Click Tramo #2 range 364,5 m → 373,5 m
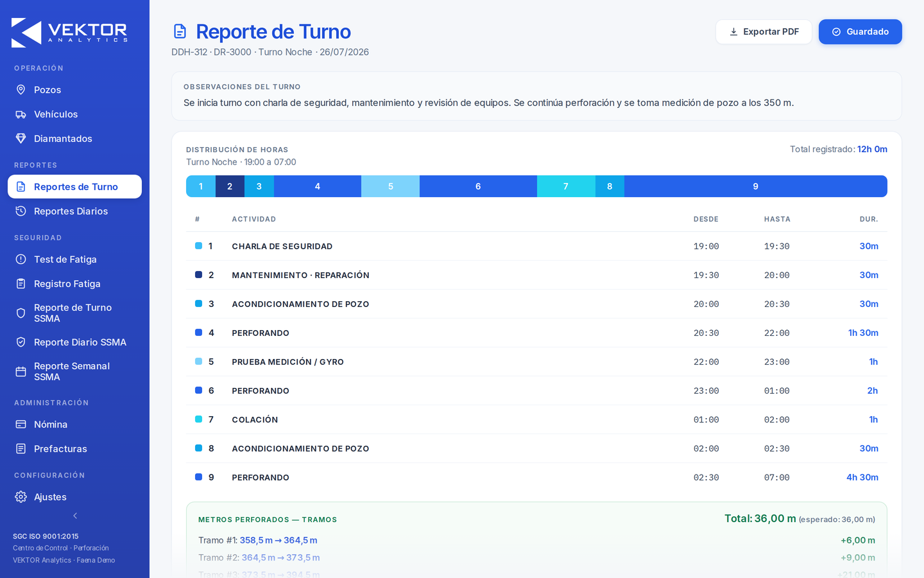Viewport: 924px width, 578px height. (x=280, y=557)
